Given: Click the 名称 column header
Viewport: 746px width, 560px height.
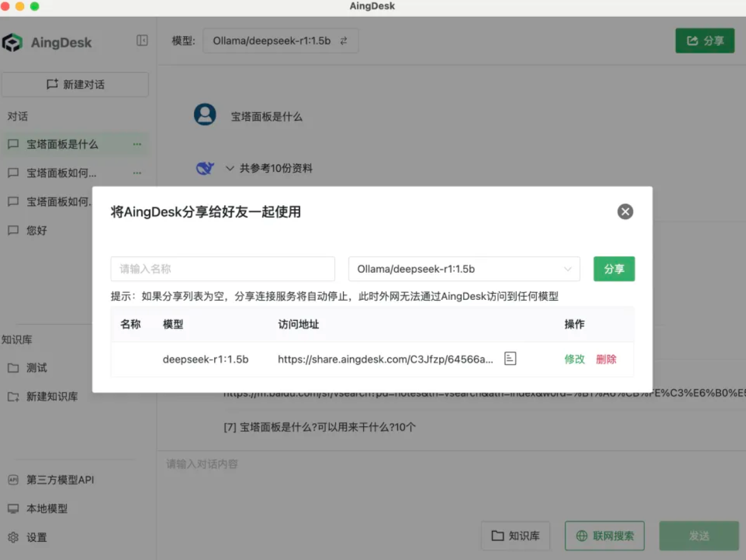Looking at the screenshot, I should click(130, 325).
